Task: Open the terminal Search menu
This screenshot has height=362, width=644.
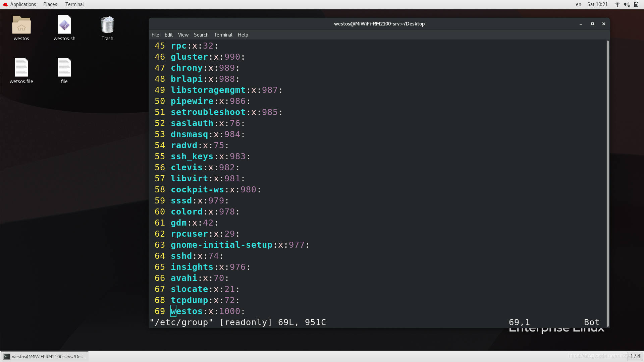Action: pyautogui.click(x=201, y=35)
